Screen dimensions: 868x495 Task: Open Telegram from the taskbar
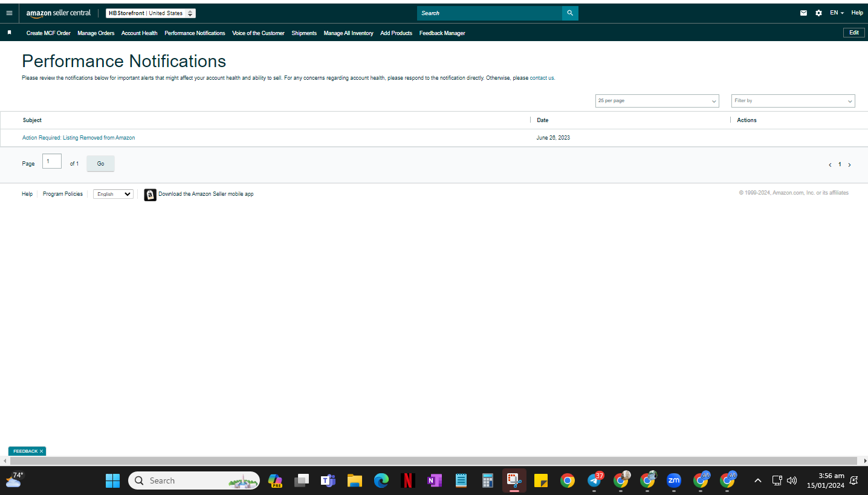click(x=595, y=480)
